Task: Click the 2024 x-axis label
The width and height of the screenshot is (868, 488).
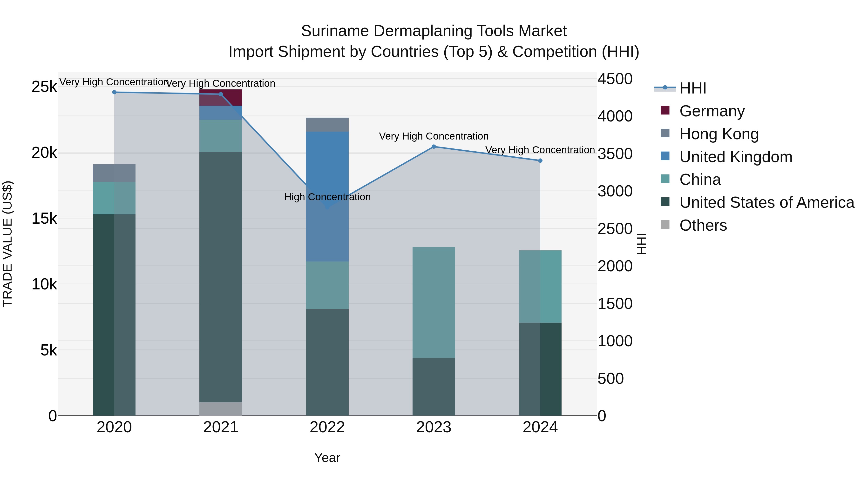Action: point(540,427)
